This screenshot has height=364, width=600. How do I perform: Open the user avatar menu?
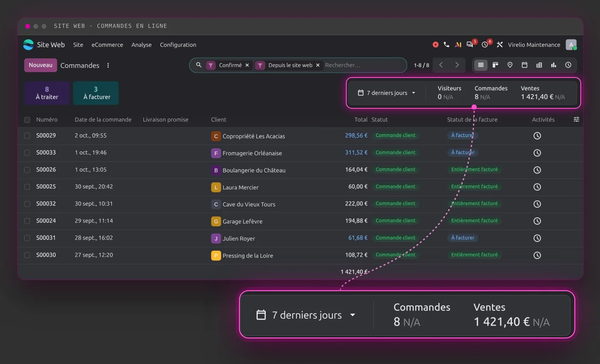click(571, 45)
